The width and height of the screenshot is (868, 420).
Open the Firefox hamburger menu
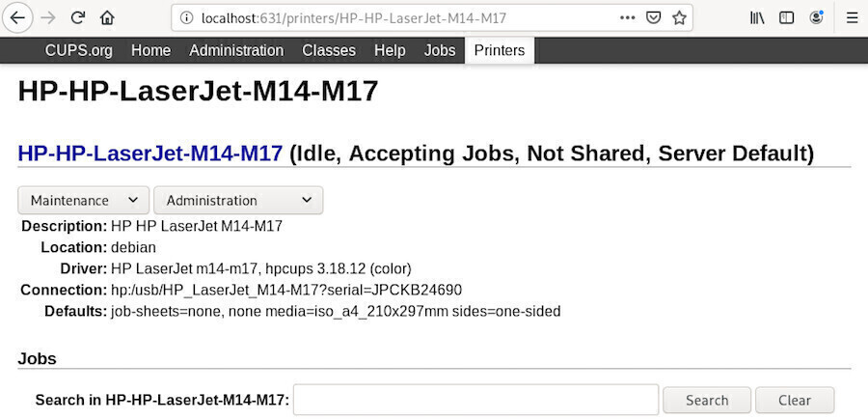coord(852,17)
